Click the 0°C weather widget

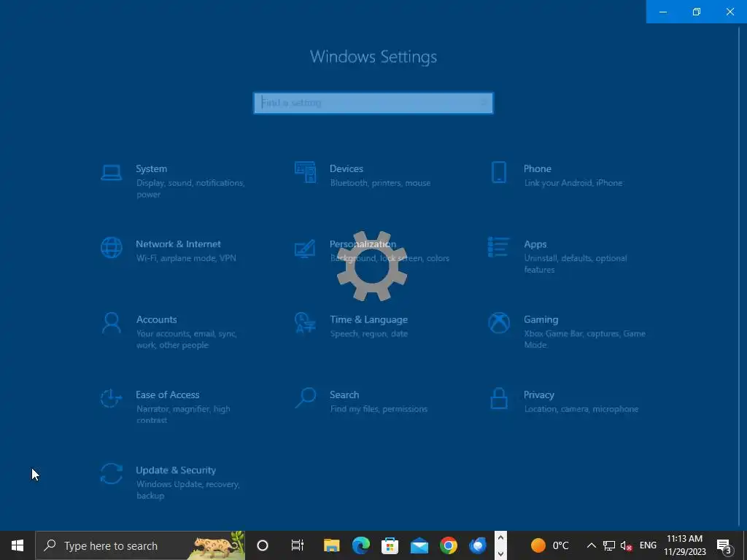coord(550,545)
